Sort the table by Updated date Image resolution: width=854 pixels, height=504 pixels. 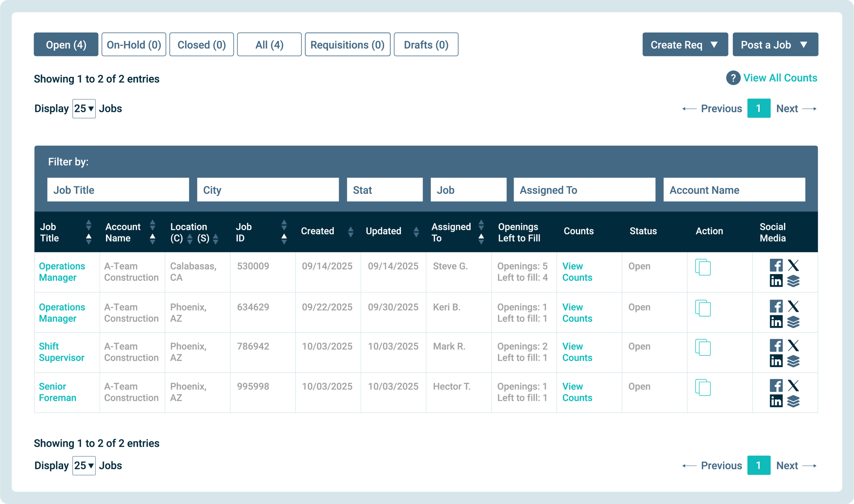click(416, 232)
